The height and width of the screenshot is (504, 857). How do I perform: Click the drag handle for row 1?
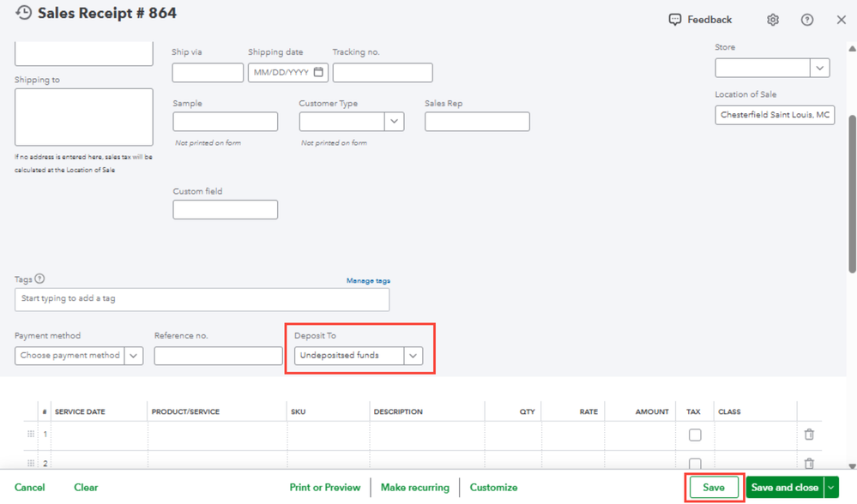[x=31, y=435]
